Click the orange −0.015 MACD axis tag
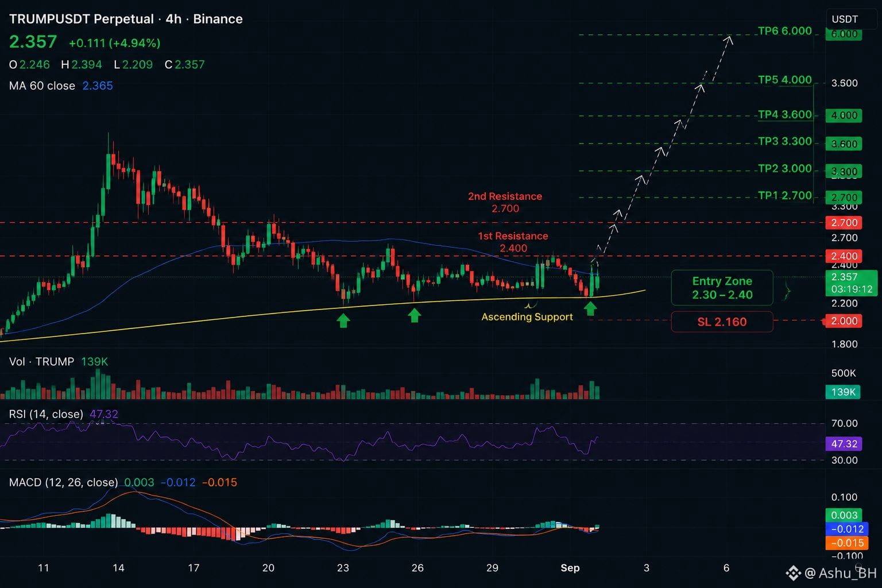 (x=846, y=543)
